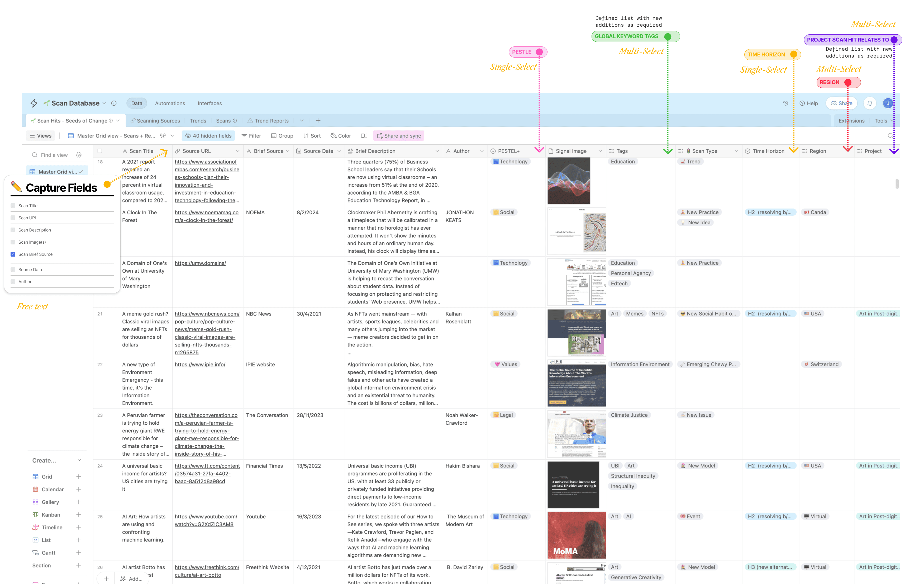Tick the select-all rows header checkbox

(x=100, y=151)
